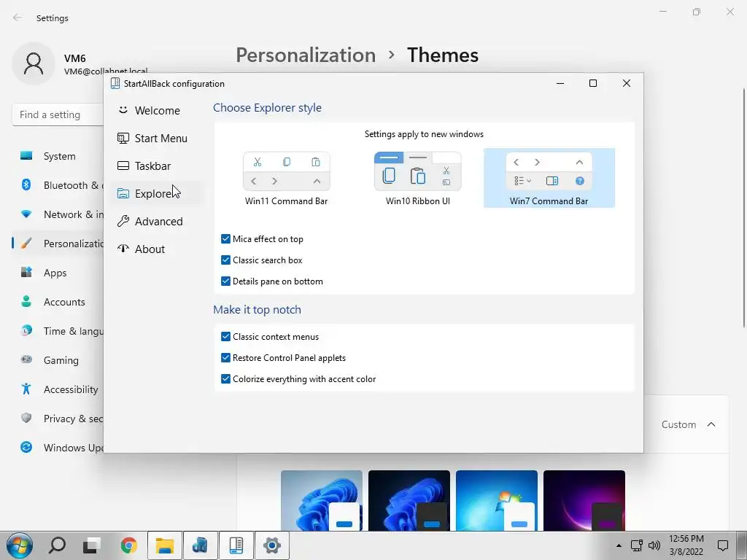
Task: Select the Explorer tab in StartAllBack
Action: [x=157, y=193]
